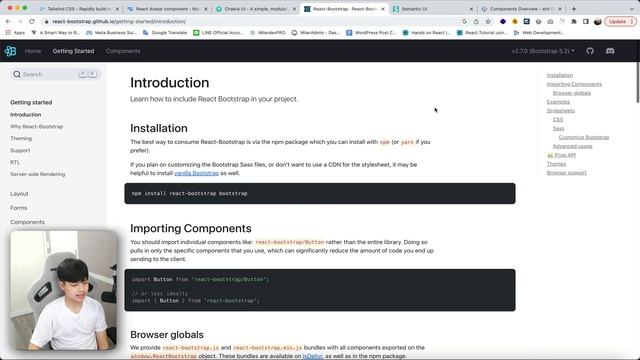
Task: Expand the Components sidebar section
Action: pos(27,222)
